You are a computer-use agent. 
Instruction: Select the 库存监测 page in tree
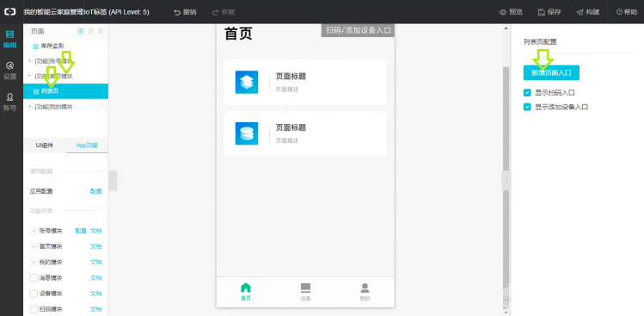point(52,46)
